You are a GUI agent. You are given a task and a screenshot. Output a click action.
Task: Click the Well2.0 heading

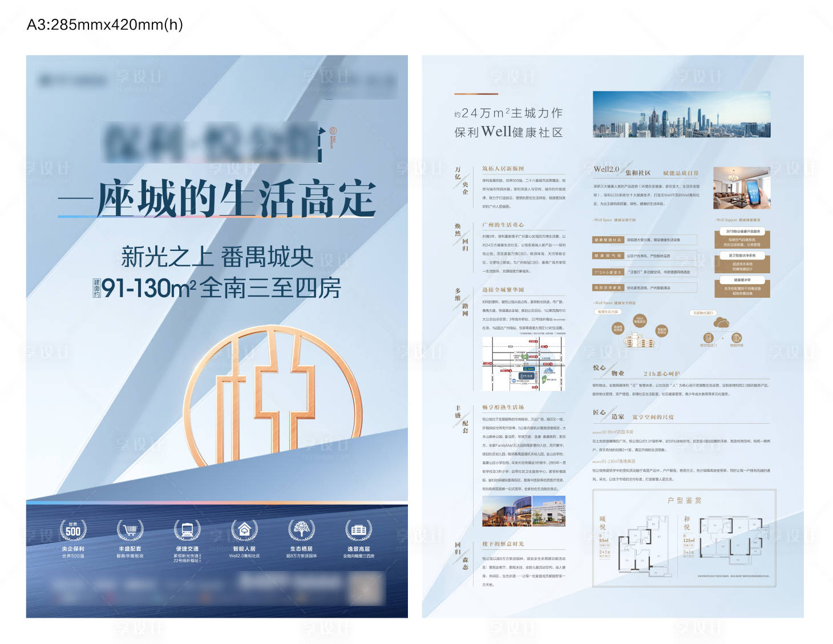606,169
